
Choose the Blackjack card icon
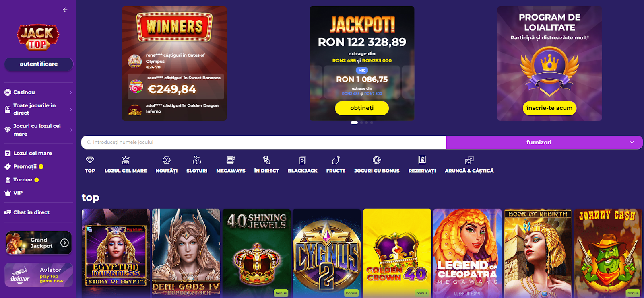[302, 160]
